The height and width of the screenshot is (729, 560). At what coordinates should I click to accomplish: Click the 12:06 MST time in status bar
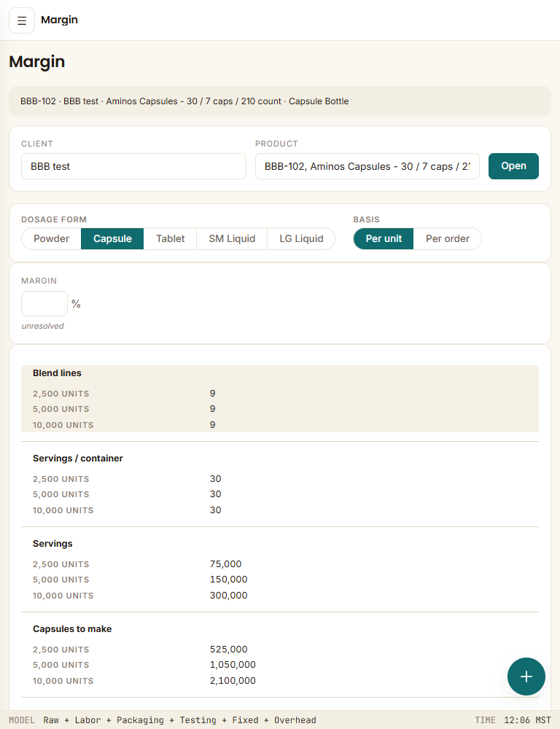coord(527,720)
